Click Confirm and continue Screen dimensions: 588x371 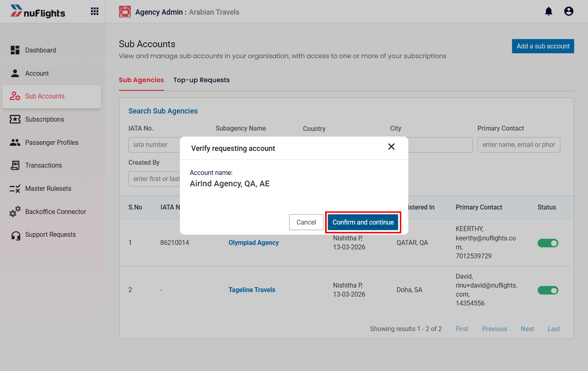(363, 222)
